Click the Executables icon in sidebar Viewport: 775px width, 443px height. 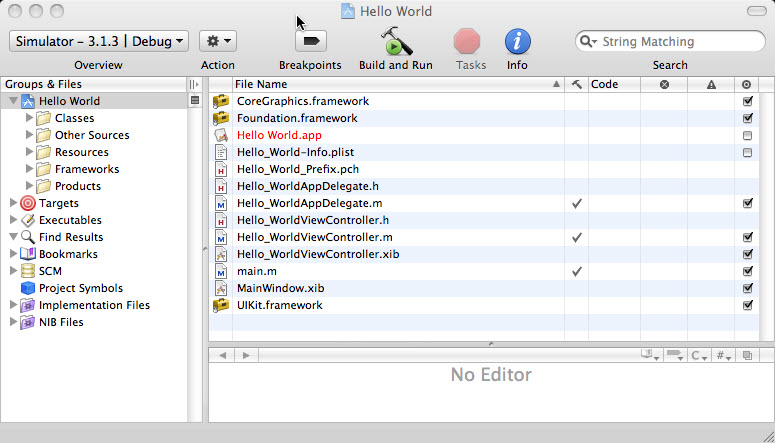click(28, 220)
